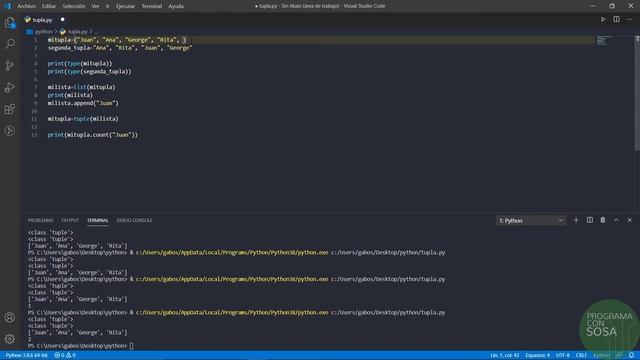Click 'Lín. 1, col. 43' in status bar
The width and height of the screenshot is (640, 360).
504,355
